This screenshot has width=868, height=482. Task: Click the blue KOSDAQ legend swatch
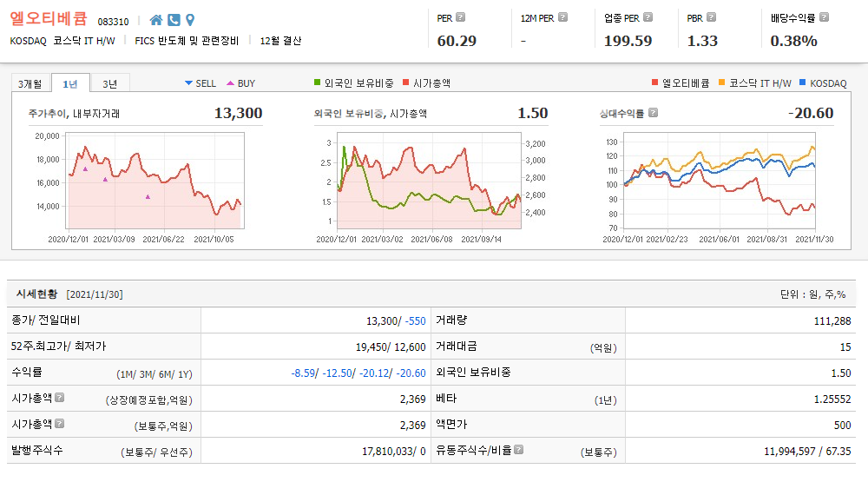[803, 83]
